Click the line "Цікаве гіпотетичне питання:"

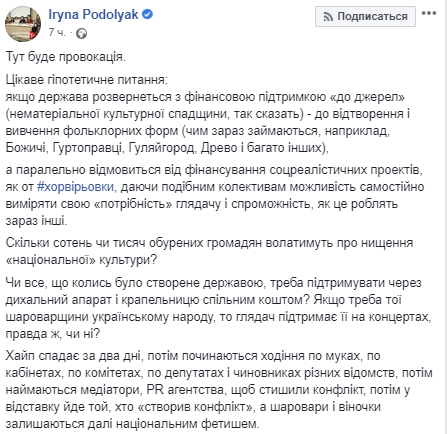(87, 80)
